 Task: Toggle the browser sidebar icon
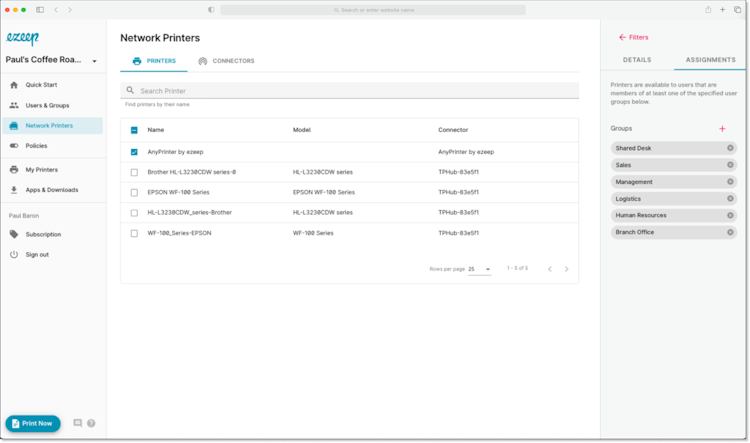coord(40,10)
